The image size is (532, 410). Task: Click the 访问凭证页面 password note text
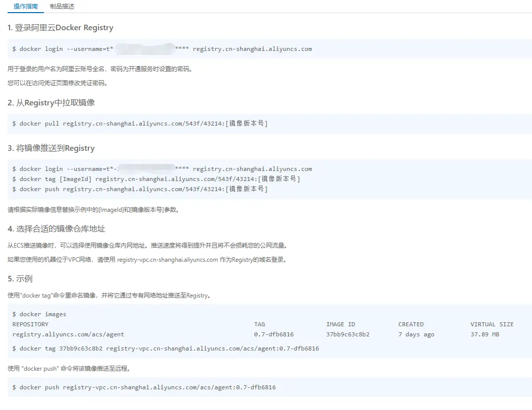tap(57, 83)
